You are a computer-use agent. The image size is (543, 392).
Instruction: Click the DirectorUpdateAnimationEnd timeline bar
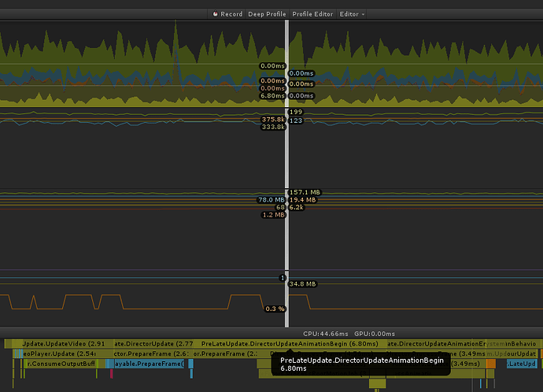point(436,344)
